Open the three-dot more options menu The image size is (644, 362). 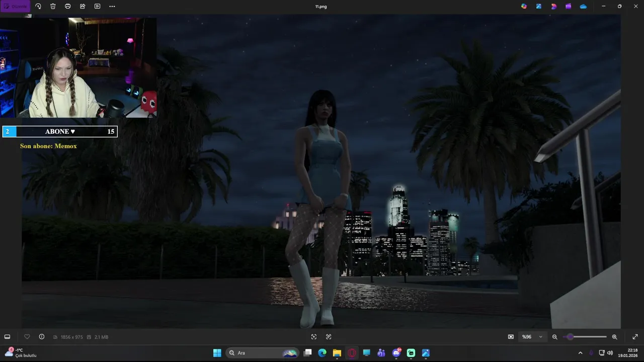coord(112,7)
